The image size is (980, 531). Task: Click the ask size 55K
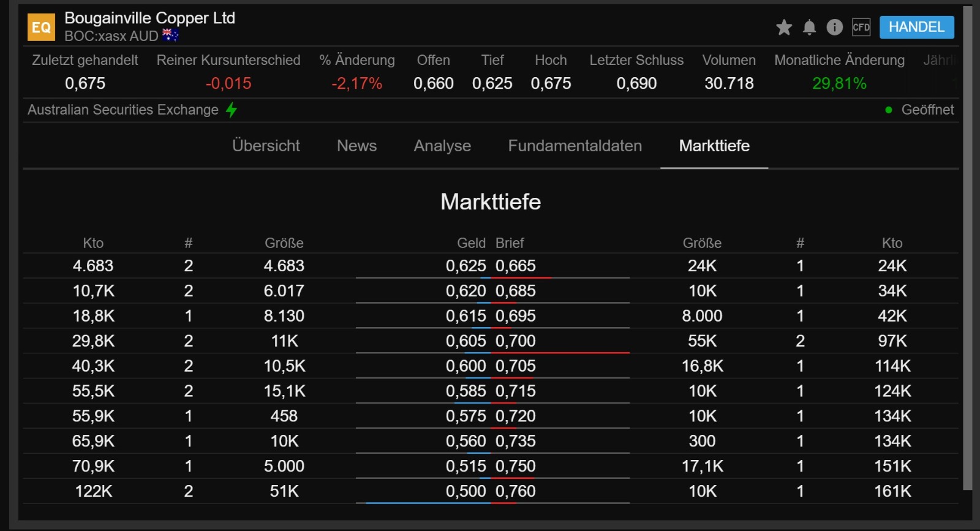point(703,341)
